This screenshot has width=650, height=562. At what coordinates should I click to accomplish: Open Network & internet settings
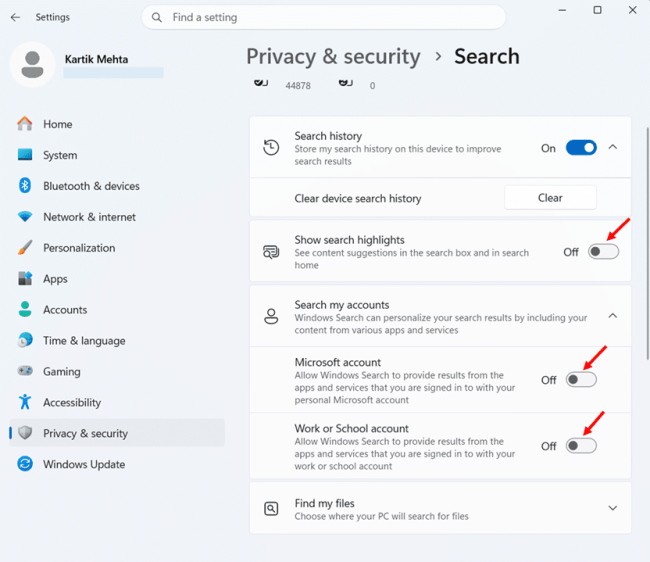click(x=89, y=217)
